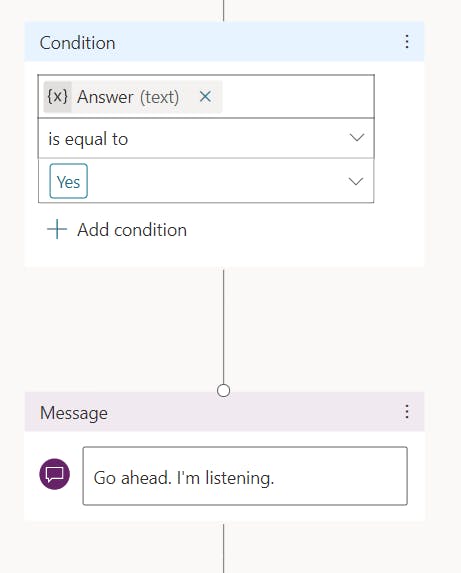Remove the Answer variable with the X
461x573 pixels.
(205, 97)
